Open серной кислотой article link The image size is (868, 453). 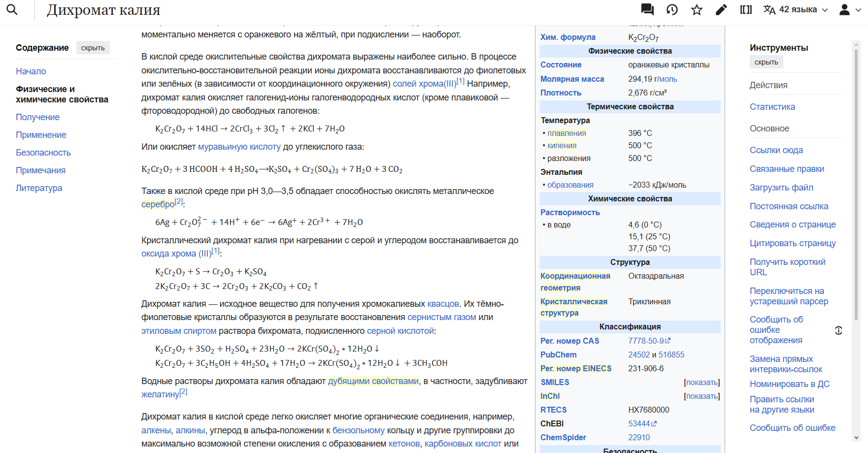(x=401, y=331)
